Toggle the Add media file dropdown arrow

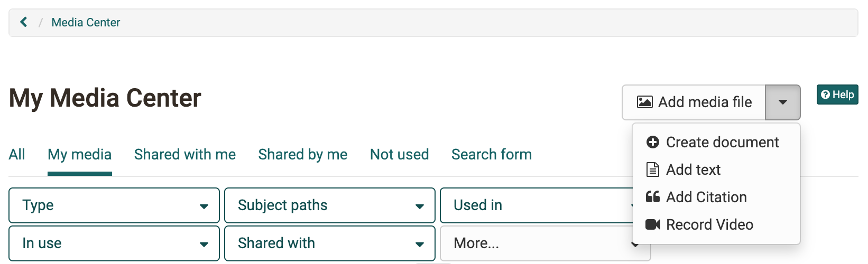click(783, 102)
